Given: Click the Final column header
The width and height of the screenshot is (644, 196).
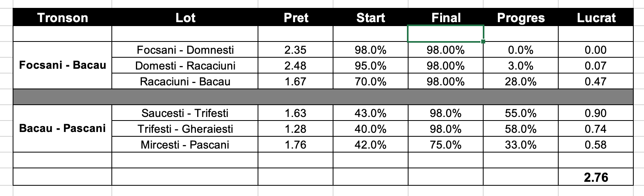Looking at the screenshot, I should pyautogui.click(x=446, y=18).
